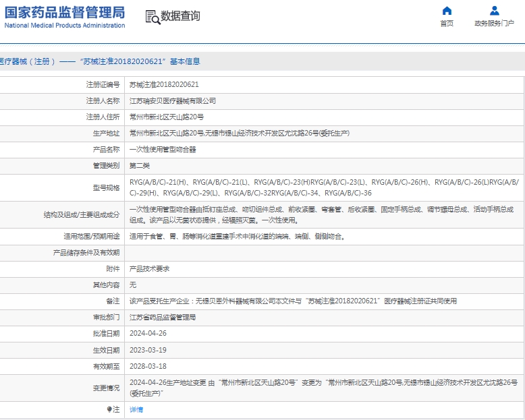Click the 生效日期 row label

(x=106, y=350)
